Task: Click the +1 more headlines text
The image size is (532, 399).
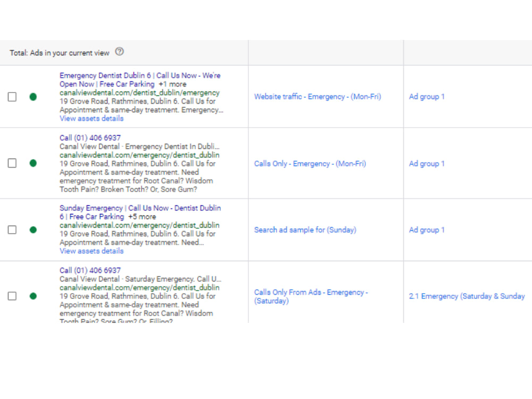Action: pyautogui.click(x=172, y=84)
